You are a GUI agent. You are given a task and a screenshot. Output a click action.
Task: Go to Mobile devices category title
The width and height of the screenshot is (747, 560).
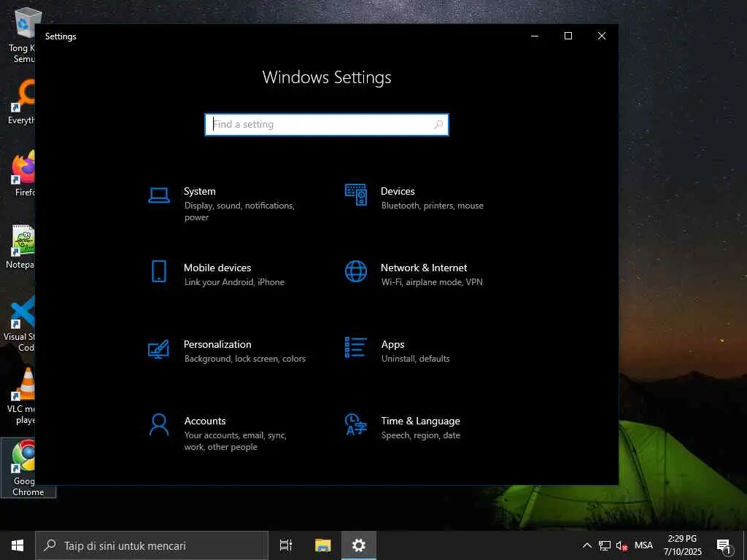pyautogui.click(x=217, y=268)
